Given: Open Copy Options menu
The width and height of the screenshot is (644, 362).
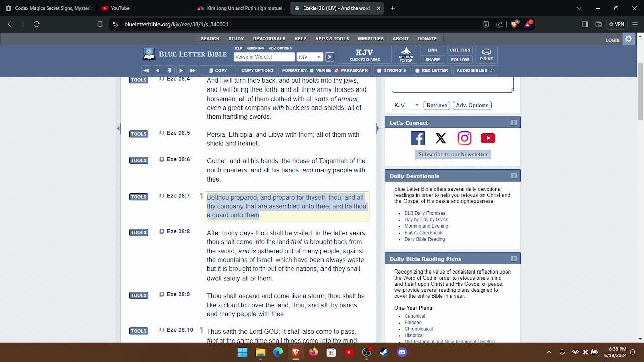Looking at the screenshot, I should [257, 71].
